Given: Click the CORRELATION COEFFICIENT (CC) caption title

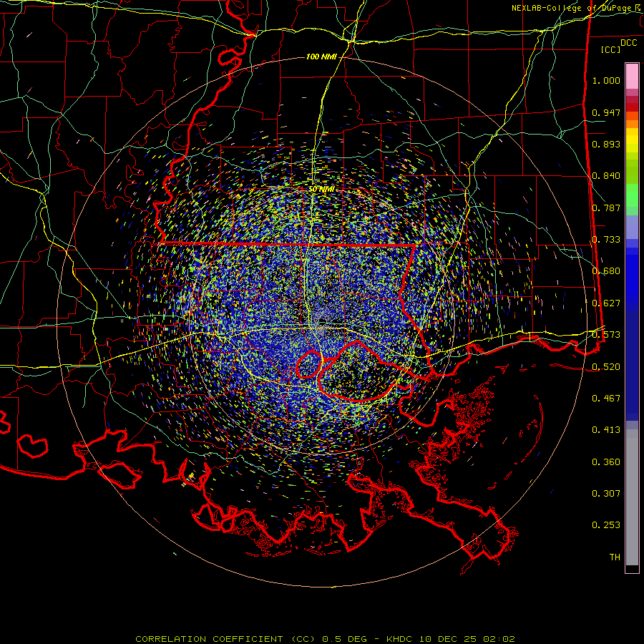Looking at the screenshot, I should pos(225,639).
